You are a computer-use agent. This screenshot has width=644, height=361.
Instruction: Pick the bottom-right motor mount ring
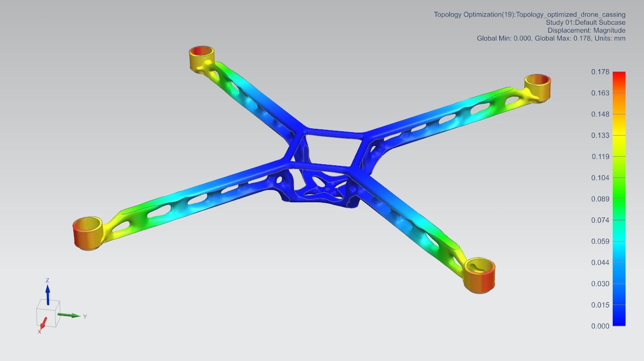click(480, 276)
